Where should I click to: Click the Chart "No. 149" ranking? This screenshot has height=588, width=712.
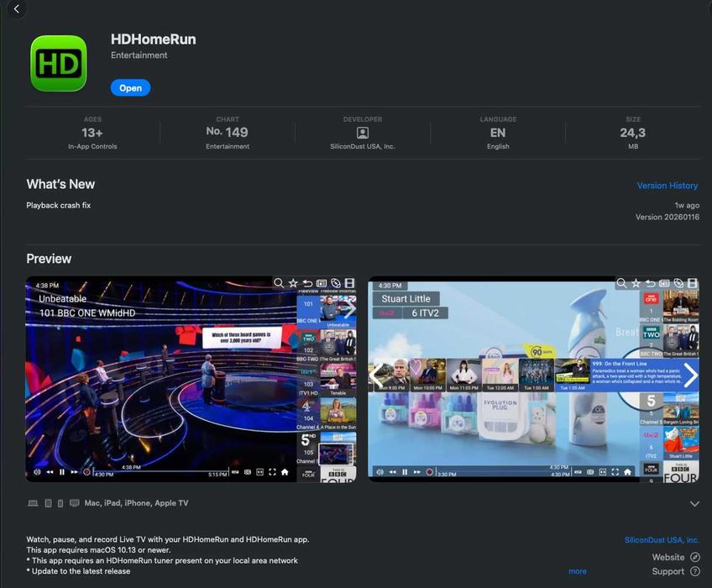(x=227, y=132)
